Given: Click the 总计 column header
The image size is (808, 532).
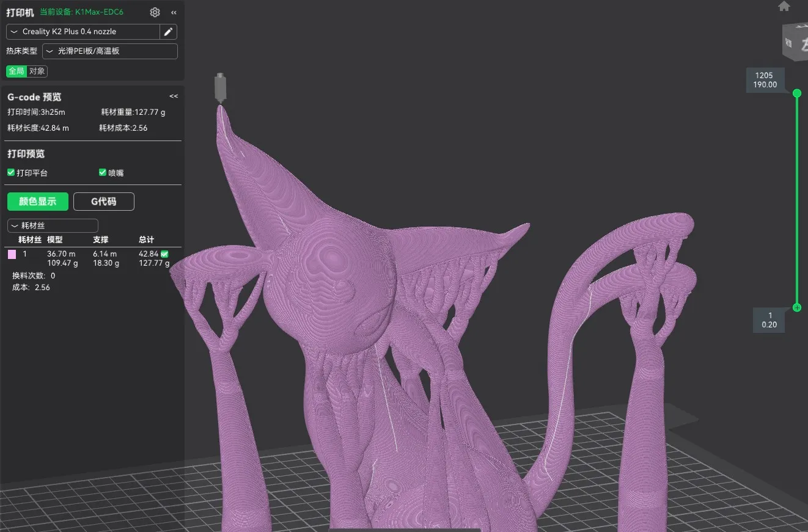Looking at the screenshot, I should coord(147,240).
